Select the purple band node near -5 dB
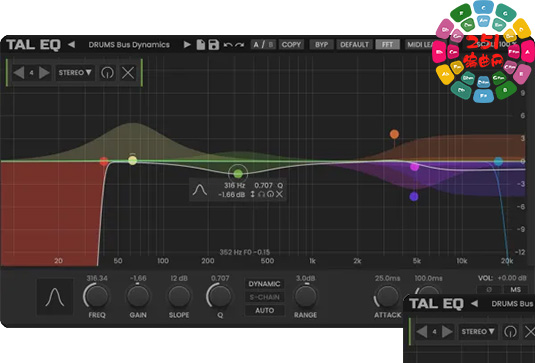The image size is (535, 363). pos(414,197)
